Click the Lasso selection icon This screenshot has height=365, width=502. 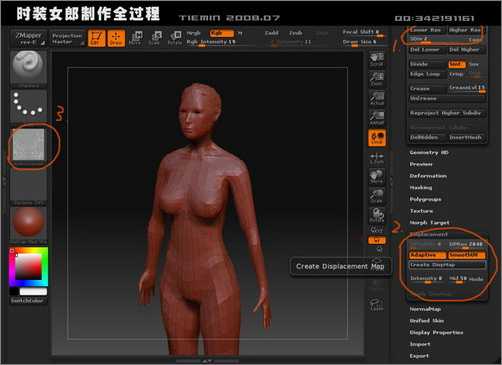pyautogui.click(x=377, y=304)
